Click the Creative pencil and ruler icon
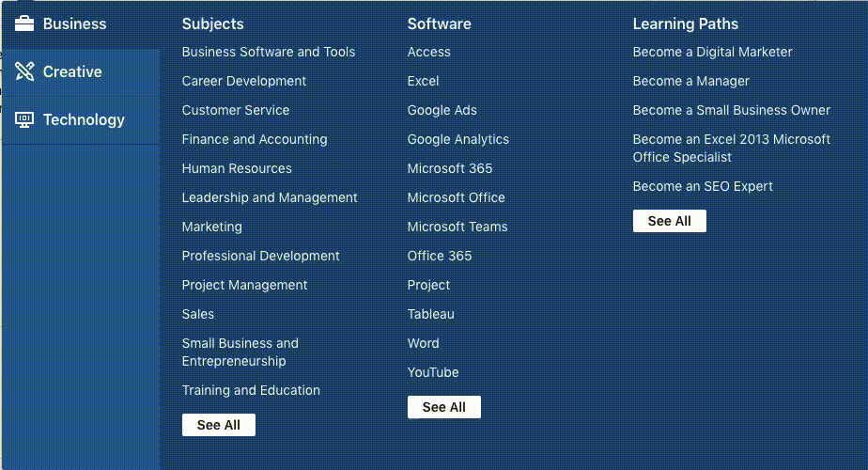 (x=24, y=71)
